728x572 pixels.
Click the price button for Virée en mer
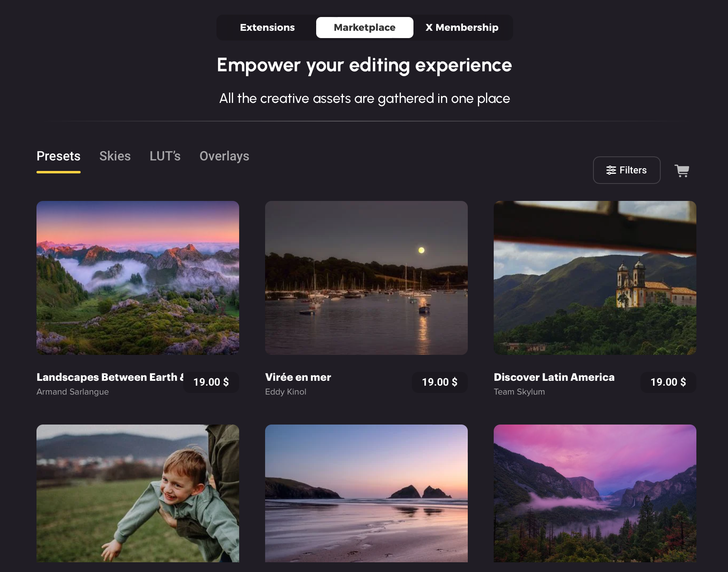click(x=439, y=382)
